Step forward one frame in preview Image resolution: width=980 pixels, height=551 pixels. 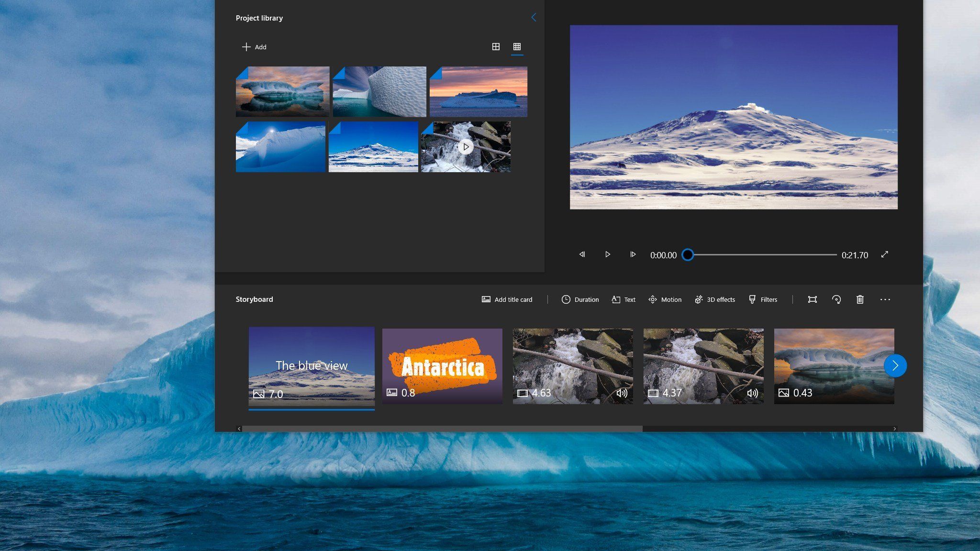click(x=633, y=254)
